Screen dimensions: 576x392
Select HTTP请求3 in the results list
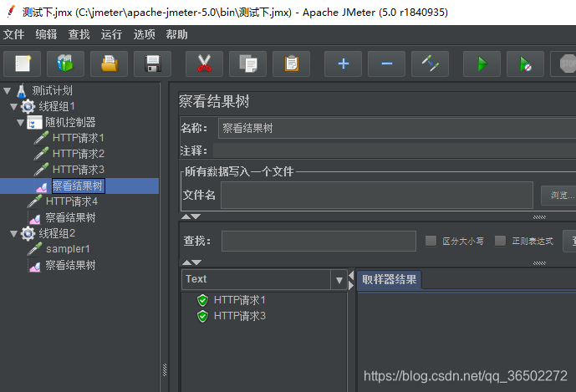(239, 316)
